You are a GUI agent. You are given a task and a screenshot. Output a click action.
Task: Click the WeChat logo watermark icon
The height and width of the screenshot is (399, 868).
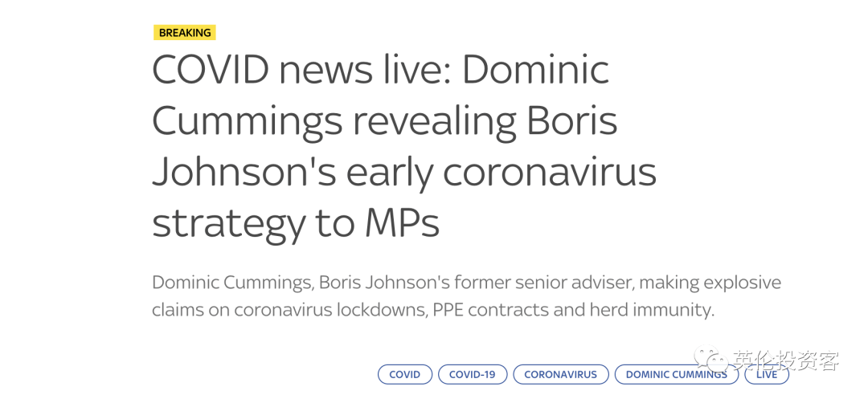(711, 360)
